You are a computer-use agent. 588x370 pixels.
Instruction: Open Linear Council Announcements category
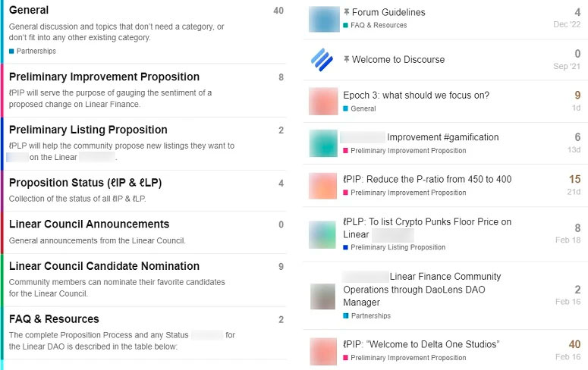(89, 224)
